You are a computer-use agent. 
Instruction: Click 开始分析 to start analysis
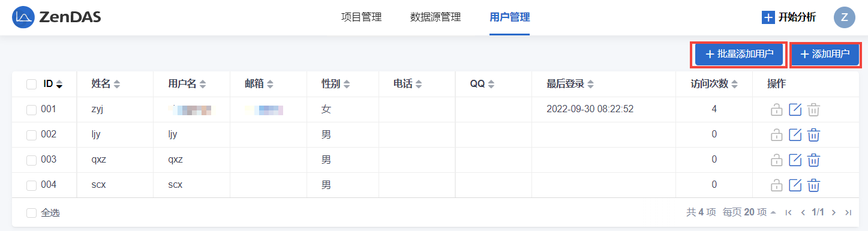click(x=789, y=17)
